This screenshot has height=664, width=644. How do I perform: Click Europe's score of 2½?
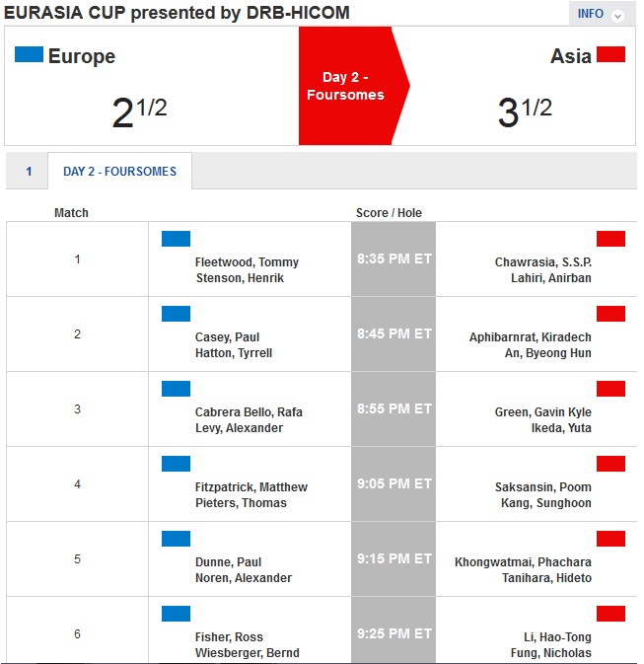(139, 111)
